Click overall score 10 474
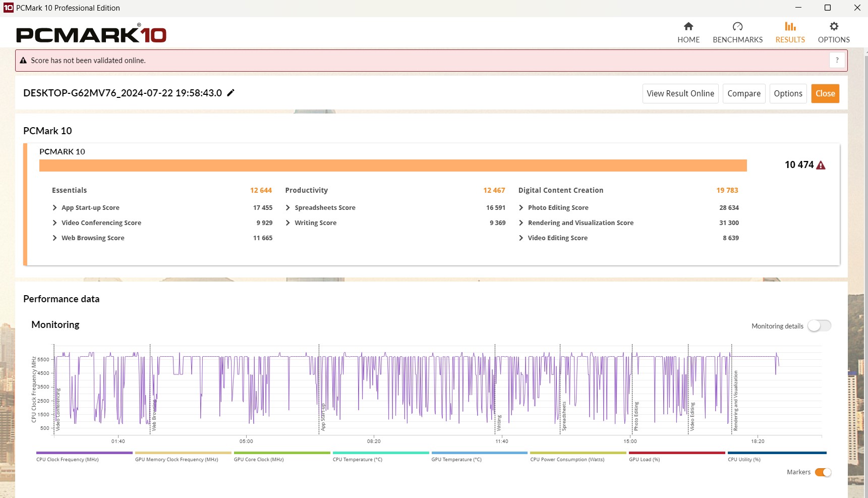This screenshot has height=498, width=868. 799,164
